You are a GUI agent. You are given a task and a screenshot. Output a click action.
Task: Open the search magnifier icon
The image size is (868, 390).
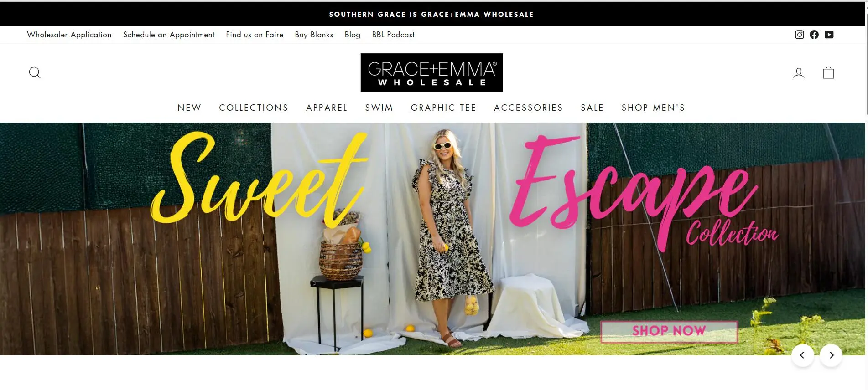35,73
